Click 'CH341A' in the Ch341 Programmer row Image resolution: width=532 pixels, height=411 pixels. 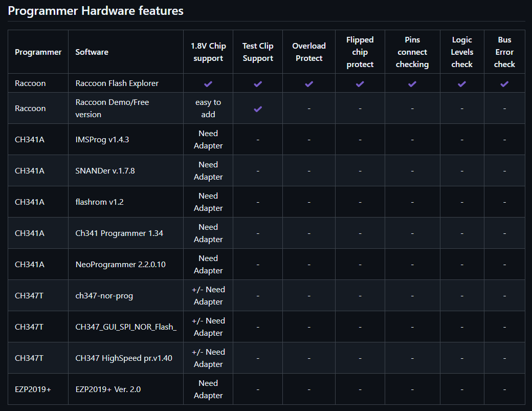click(30, 233)
